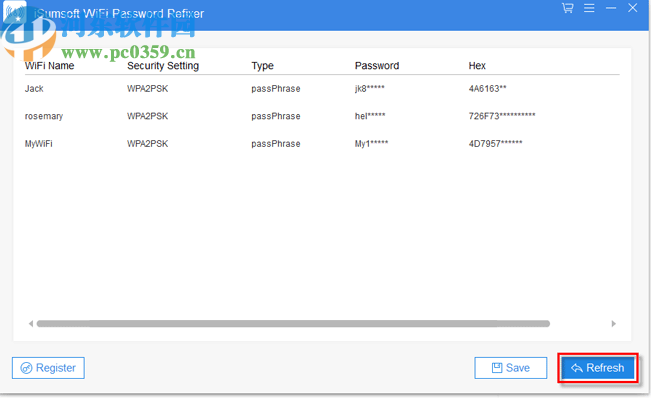Click the 4A6163** hex value
Image resolution: width=651 pixels, height=400 pixels.
click(x=487, y=88)
